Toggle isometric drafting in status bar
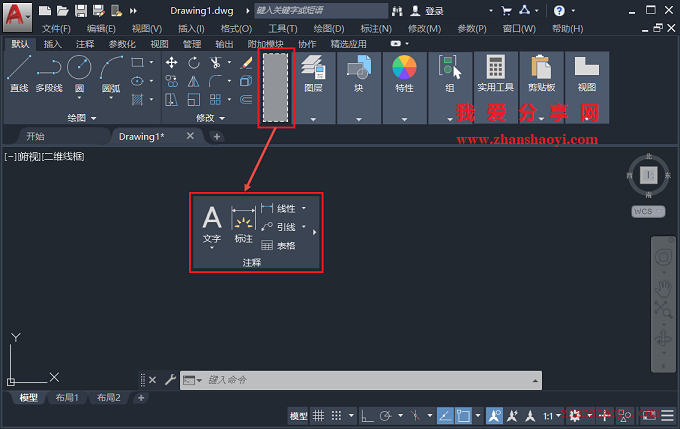Viewport: 680px width, 429px height. 415,416
